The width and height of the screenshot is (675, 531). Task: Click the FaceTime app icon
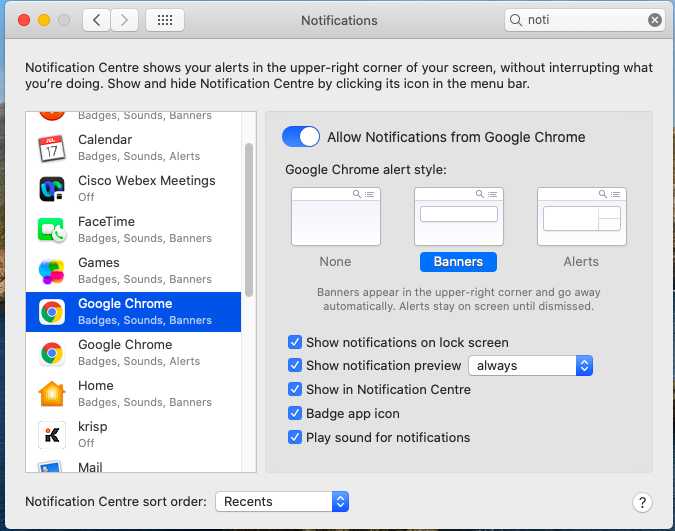coord(52,230)
